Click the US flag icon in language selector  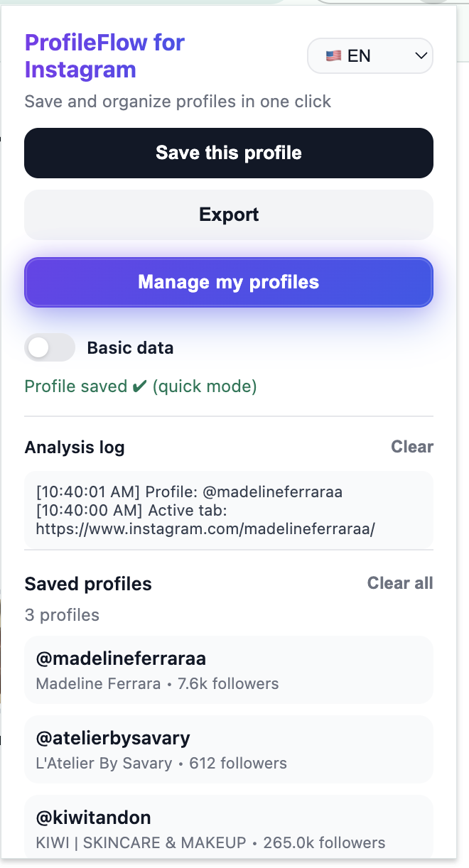(334, 55)
